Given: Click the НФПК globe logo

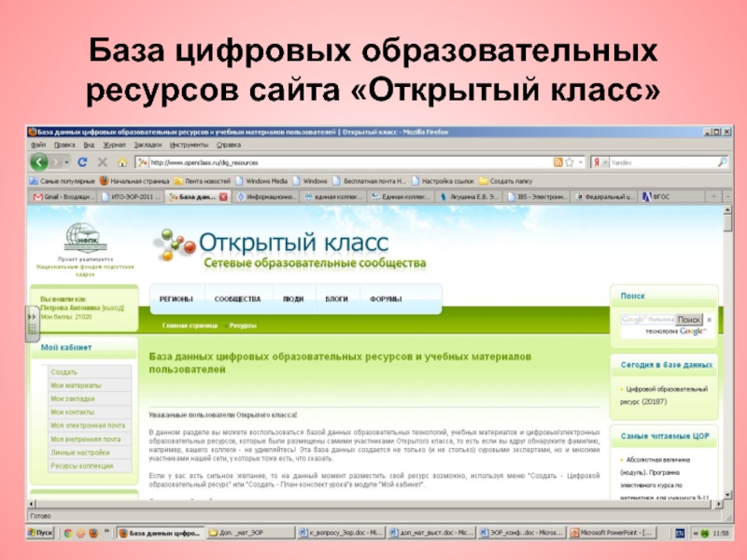Looking at the screenshot, I should pos(85,238).
